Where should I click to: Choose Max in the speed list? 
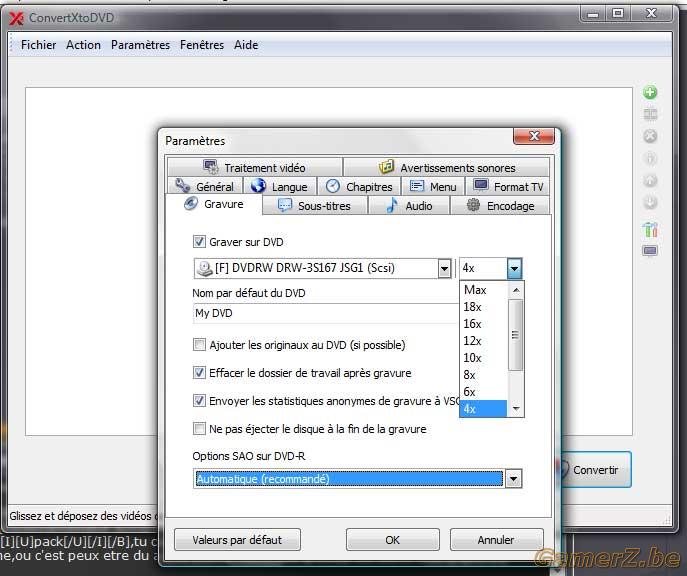pyautogui.click(x=483, y=290)
